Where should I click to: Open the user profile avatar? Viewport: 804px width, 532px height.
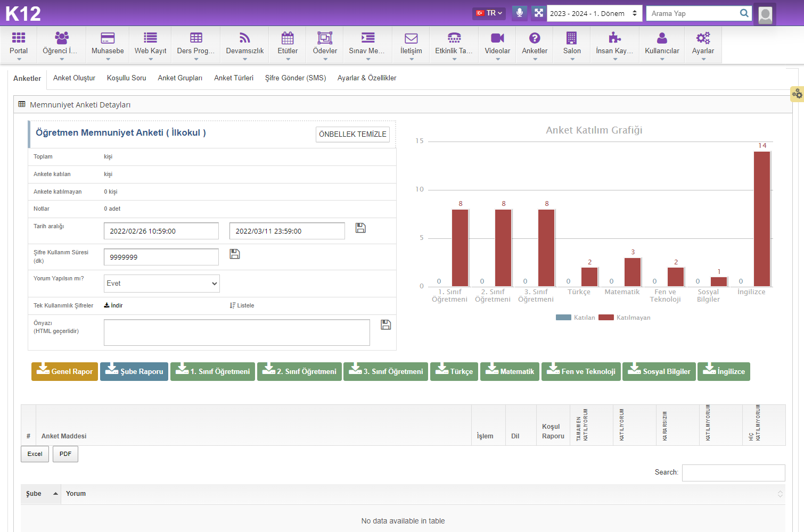(765, 14)
